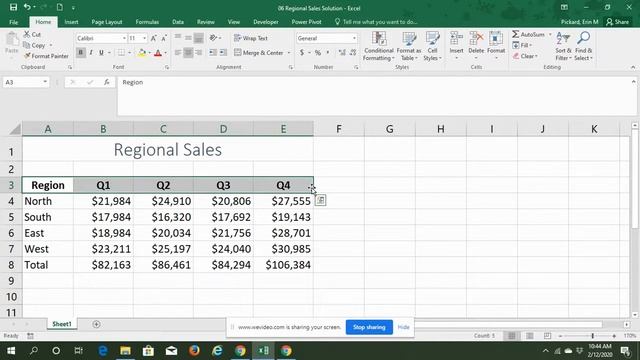Toggle Wrap Text
Viewport: 640px width, 360px height.
[x=251, y=38]
